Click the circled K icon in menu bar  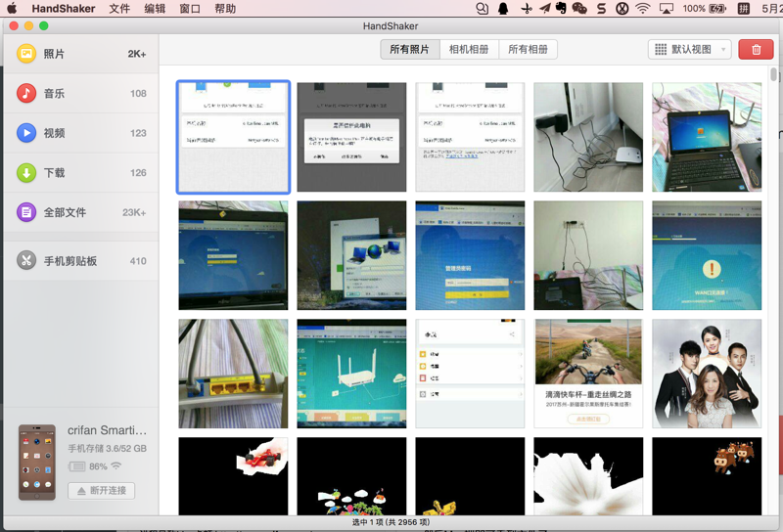click(622, 9)
